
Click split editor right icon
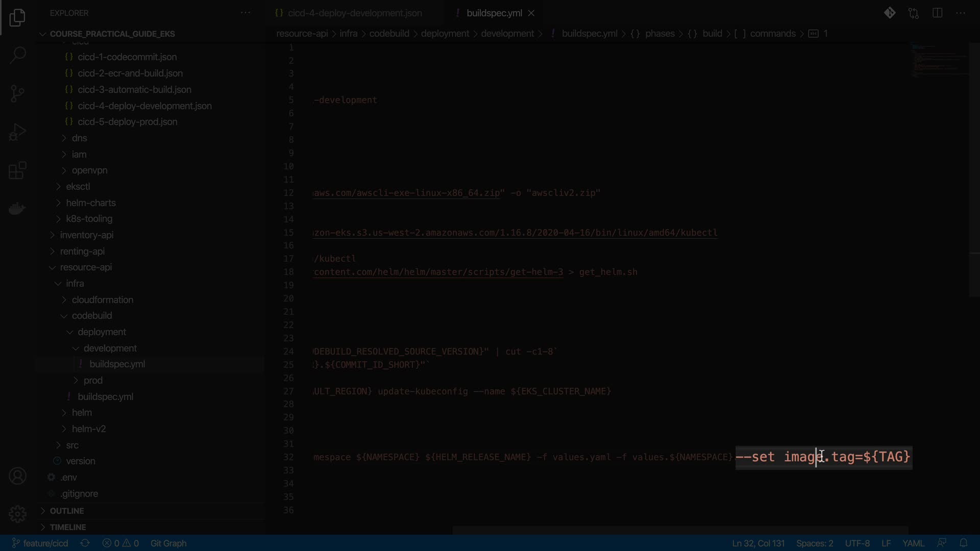coord(937,13)
